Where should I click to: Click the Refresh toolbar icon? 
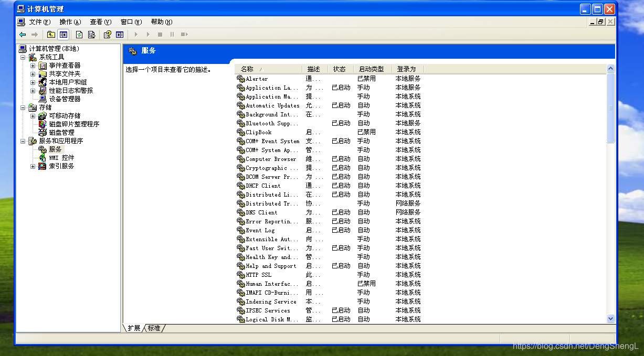(x=79, y=35)
